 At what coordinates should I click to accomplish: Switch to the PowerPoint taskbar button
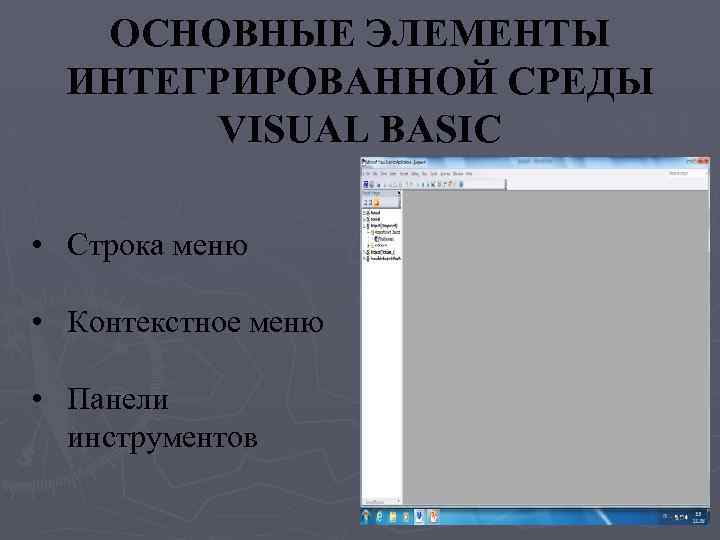(x=433, y=517)
